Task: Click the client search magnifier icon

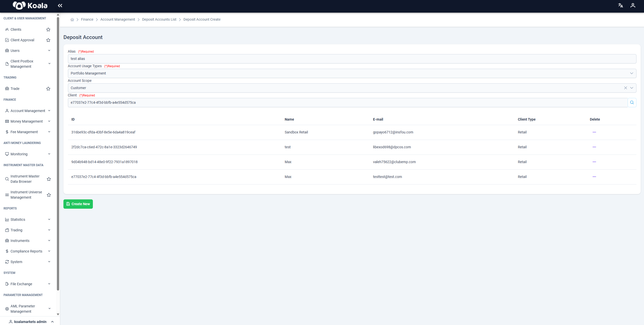Action: pyautogui.click(x=632, y=102)
